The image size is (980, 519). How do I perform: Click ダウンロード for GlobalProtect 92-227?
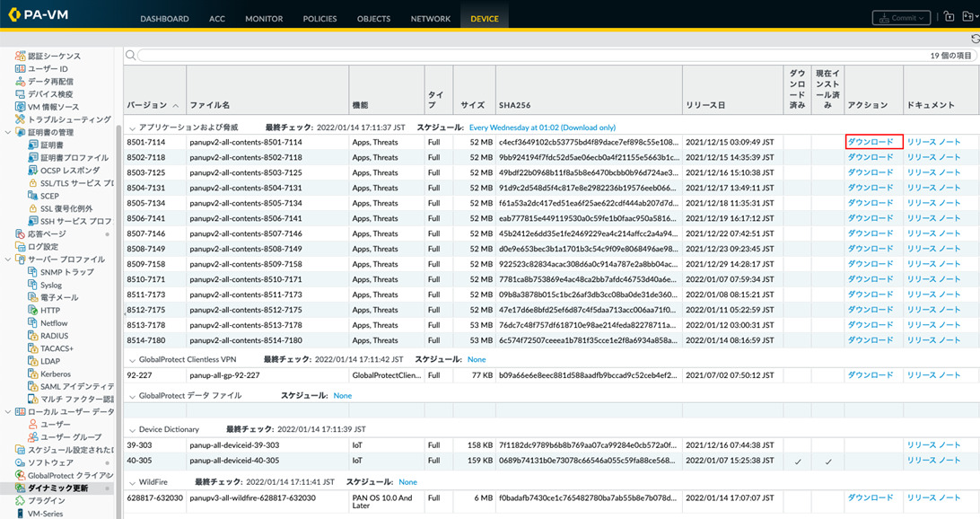pyautogui.click(x=870, y=375)
